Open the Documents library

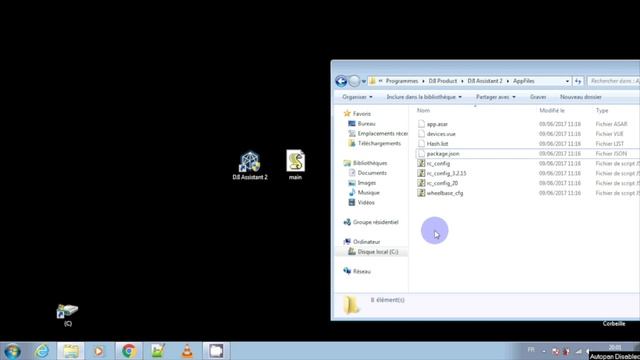pos(372,173)
